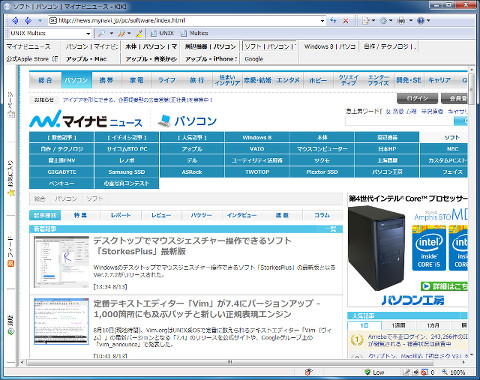The width and height of the screenshot is (480, 380).
Task: Click the green Low security status icon
Action: (x=367, y=372)
